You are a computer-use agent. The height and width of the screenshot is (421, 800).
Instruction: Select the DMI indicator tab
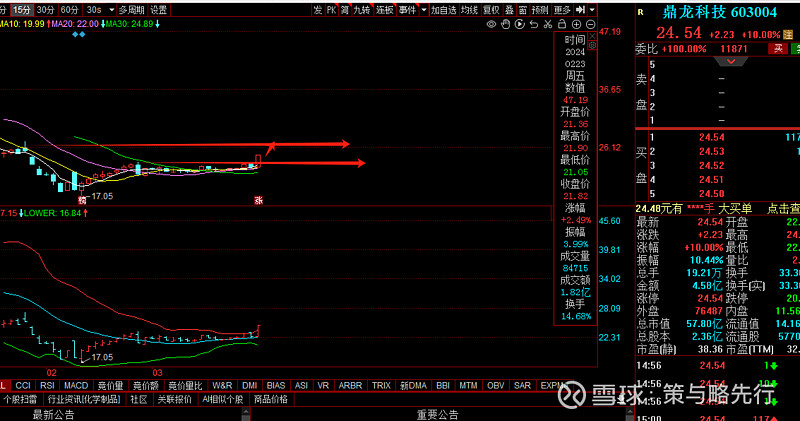pos(249,386)
